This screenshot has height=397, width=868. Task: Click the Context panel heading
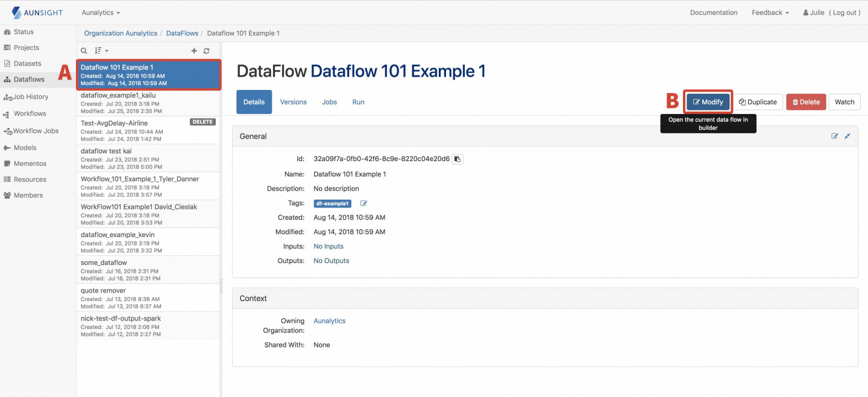[253, 299]
